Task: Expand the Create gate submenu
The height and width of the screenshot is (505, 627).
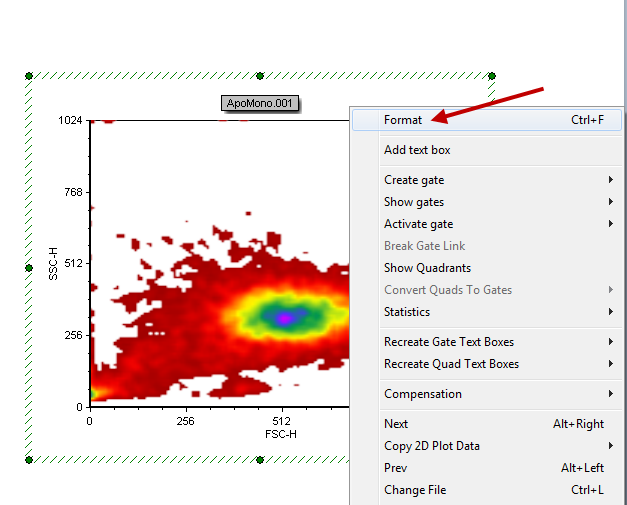Action: (414, 180)
